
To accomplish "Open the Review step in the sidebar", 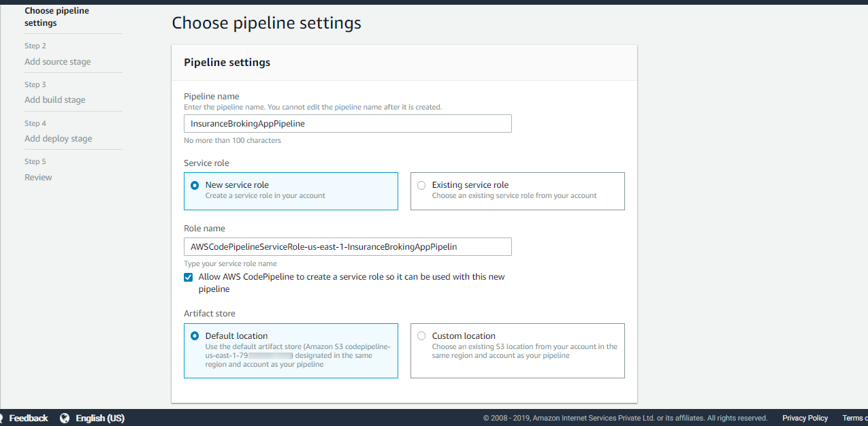I will 39,178.
